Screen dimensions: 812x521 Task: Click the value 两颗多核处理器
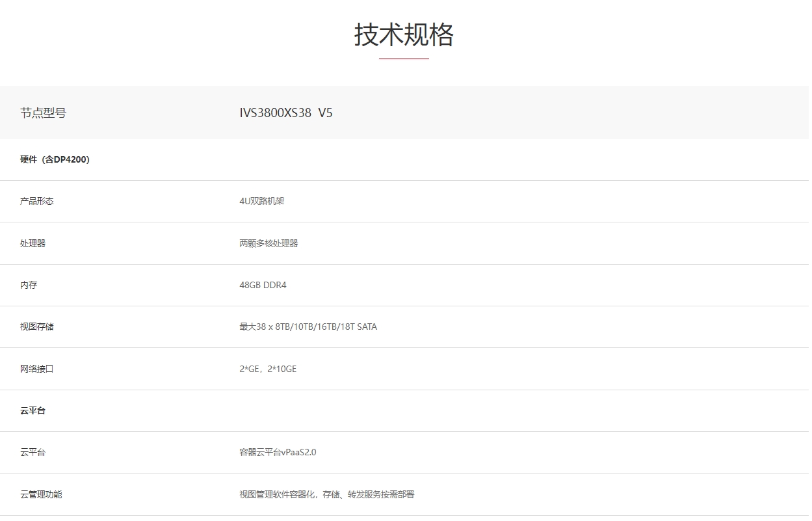pos(268,243)
